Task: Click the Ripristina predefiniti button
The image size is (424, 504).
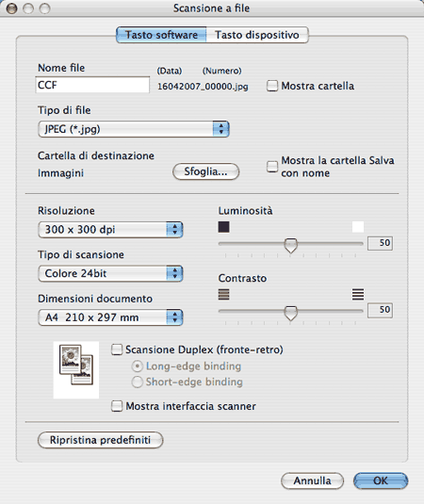Action: coord(100,440)
